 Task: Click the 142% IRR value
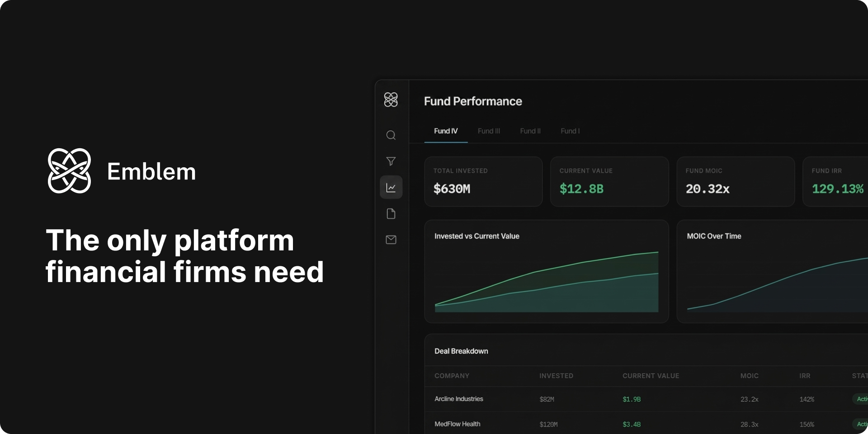click(x=807, y=399)
